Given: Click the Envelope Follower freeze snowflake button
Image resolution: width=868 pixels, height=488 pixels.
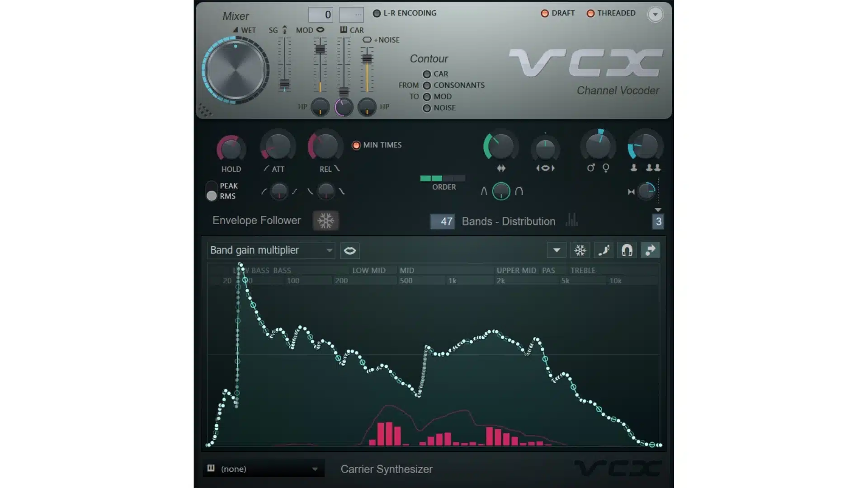Looking at the screenshot, I should coord(325,221).
